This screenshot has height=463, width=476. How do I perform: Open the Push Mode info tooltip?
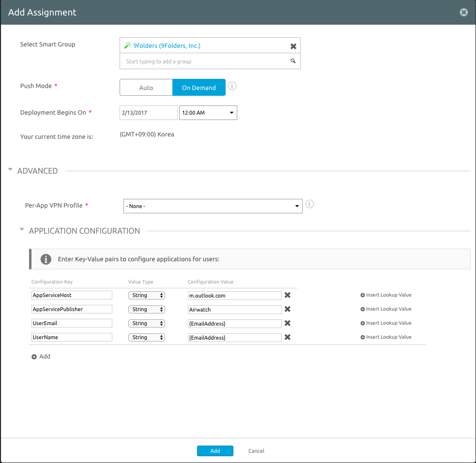[232, 86]
